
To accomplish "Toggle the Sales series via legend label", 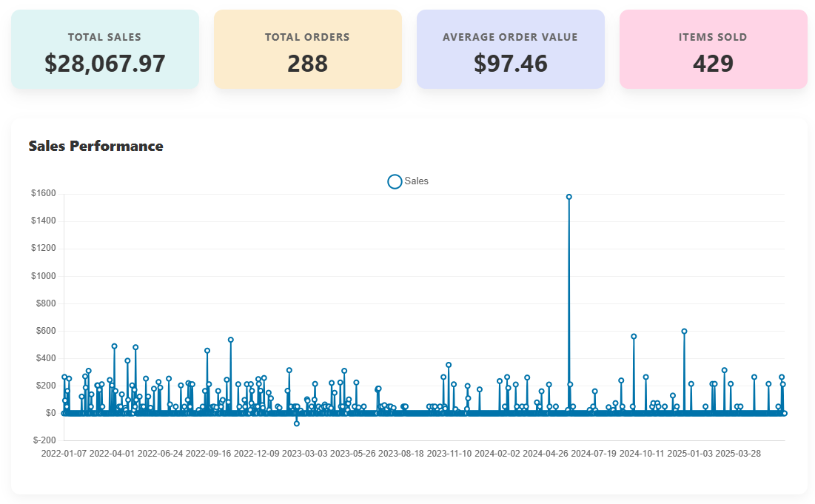I will tap(416, 181).
